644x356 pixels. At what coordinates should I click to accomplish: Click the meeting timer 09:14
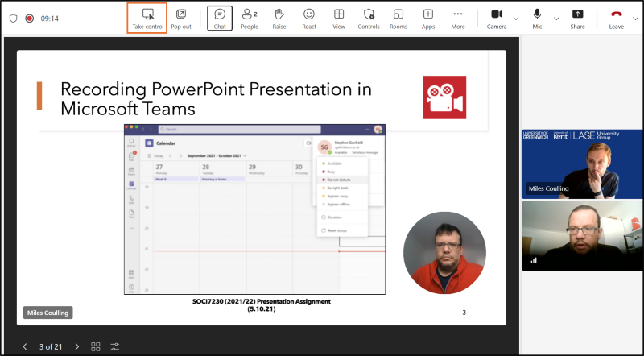[49, 19]
